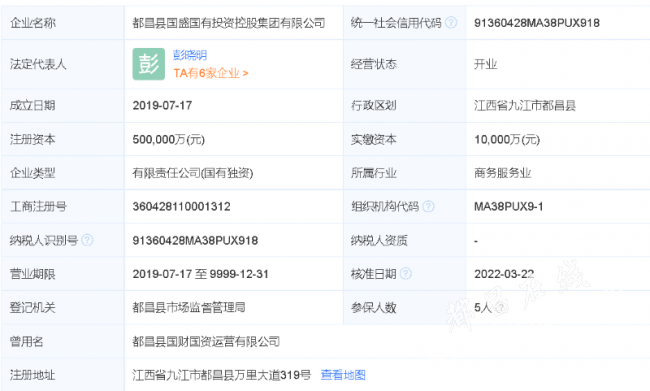
Task: Click registration number 360428110001312
Action: point(182,206)
